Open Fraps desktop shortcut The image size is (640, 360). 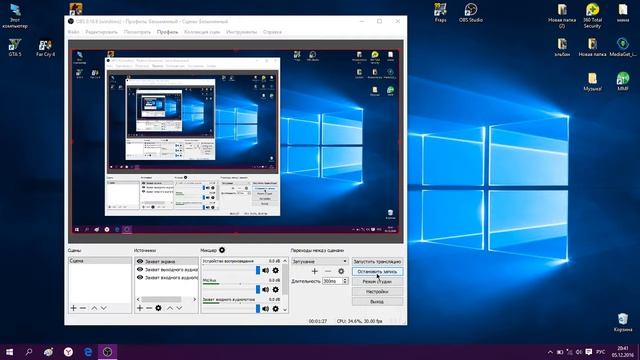click(x=440, y=12)
